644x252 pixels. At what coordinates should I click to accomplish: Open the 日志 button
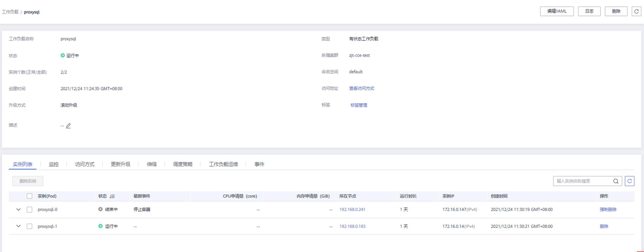coord(589,11)
